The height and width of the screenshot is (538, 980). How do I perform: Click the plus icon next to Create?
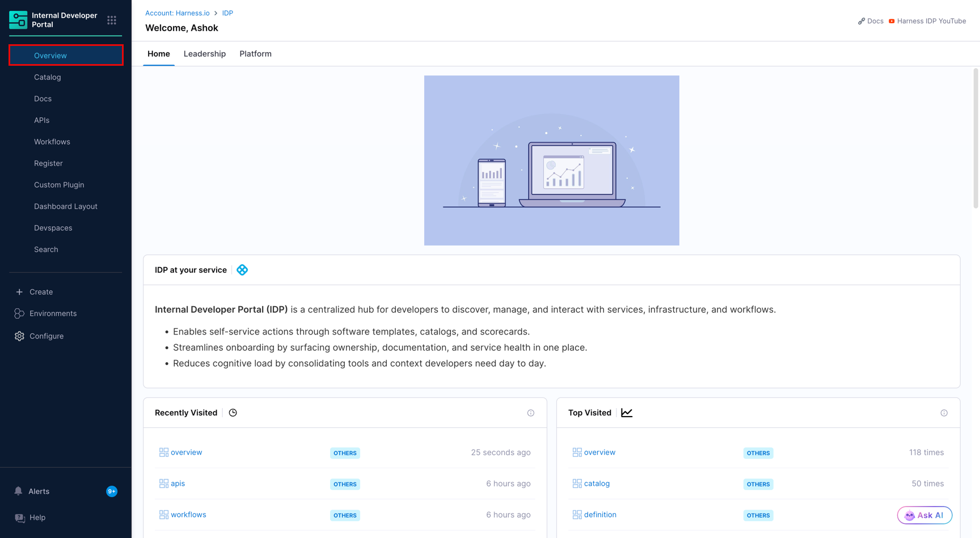point(19,292)
